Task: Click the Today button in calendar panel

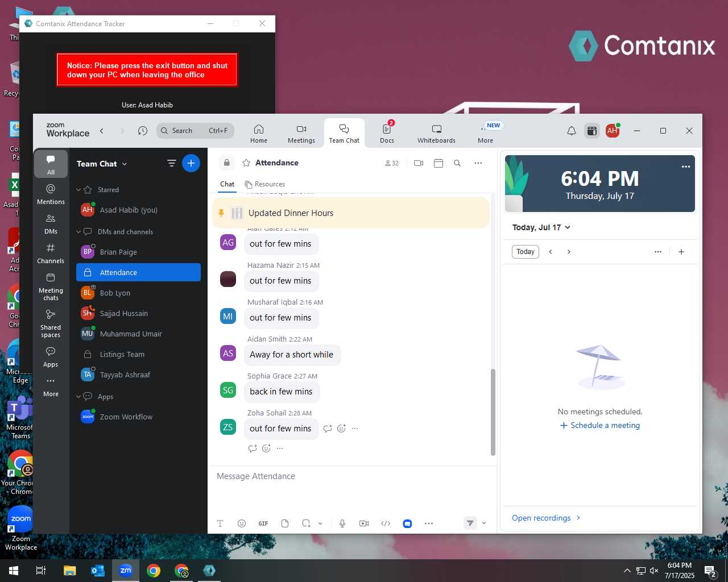Action: (x=526, y=252)
